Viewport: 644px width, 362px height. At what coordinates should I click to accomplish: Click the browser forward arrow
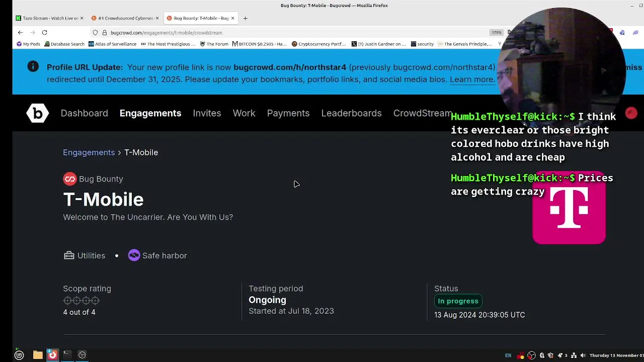32,33
